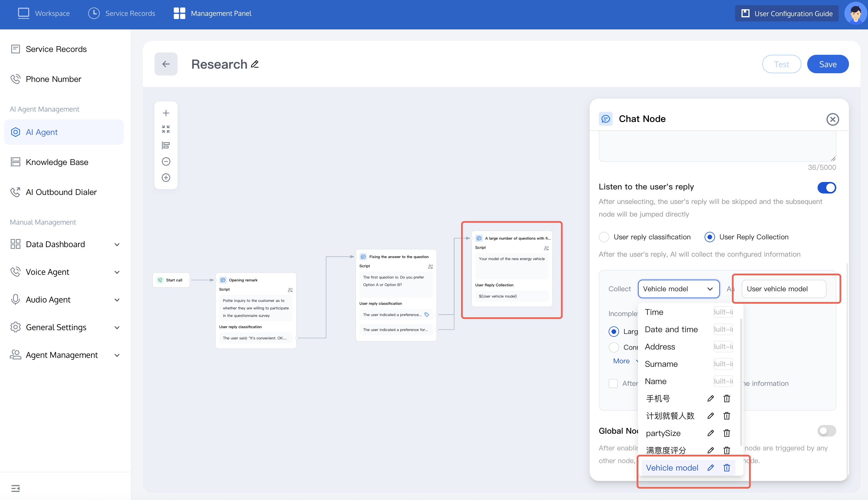Choose Address from the collect list

point(660,347)
